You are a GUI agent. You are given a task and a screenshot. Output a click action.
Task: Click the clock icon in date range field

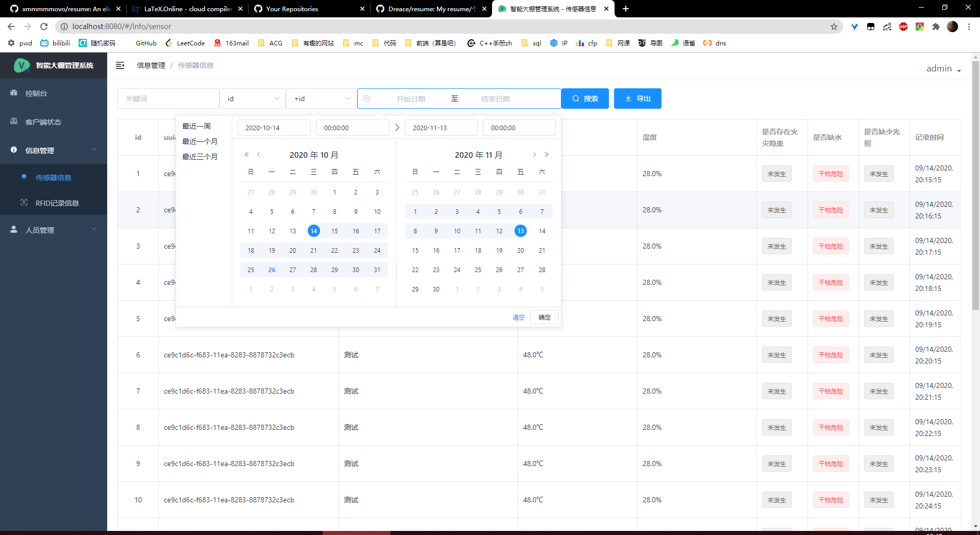(367, 99)
